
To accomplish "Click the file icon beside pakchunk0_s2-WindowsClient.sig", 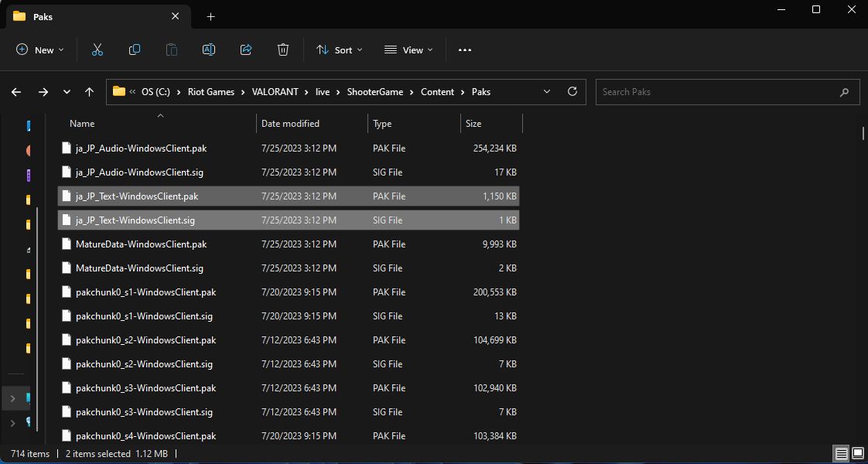I will pos(67,364).
